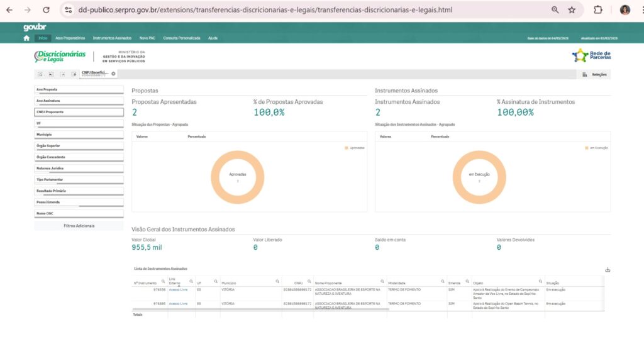Expand the UF filter list

coord(79,124)
